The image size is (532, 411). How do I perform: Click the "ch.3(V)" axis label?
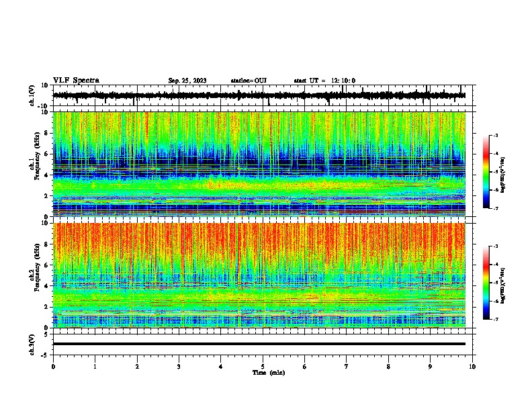tap(32, 345)
